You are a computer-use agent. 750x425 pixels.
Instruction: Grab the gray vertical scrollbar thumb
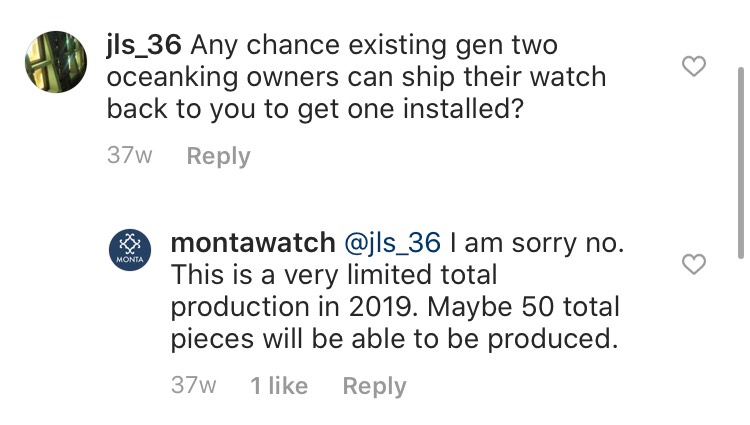click(x=740, y=163)
